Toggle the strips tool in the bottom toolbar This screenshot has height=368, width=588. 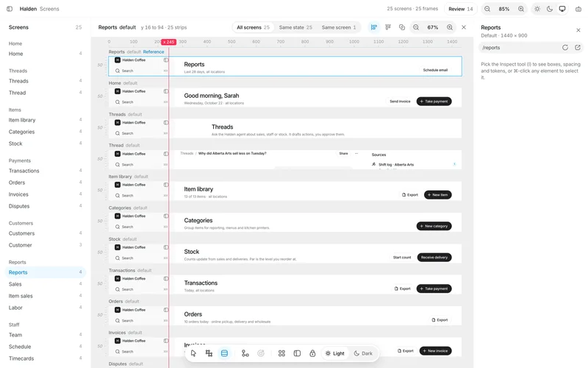coord(224,353)
